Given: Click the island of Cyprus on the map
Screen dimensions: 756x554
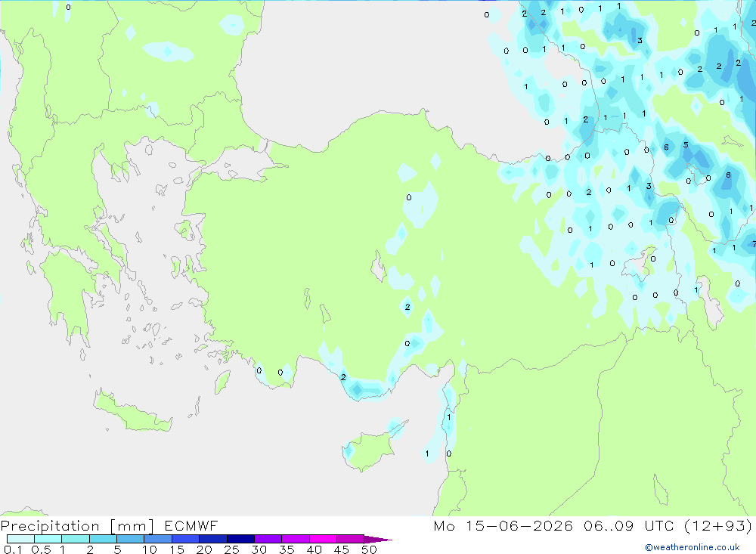Looking at the screenshot, I should click(x=372, y=449).
